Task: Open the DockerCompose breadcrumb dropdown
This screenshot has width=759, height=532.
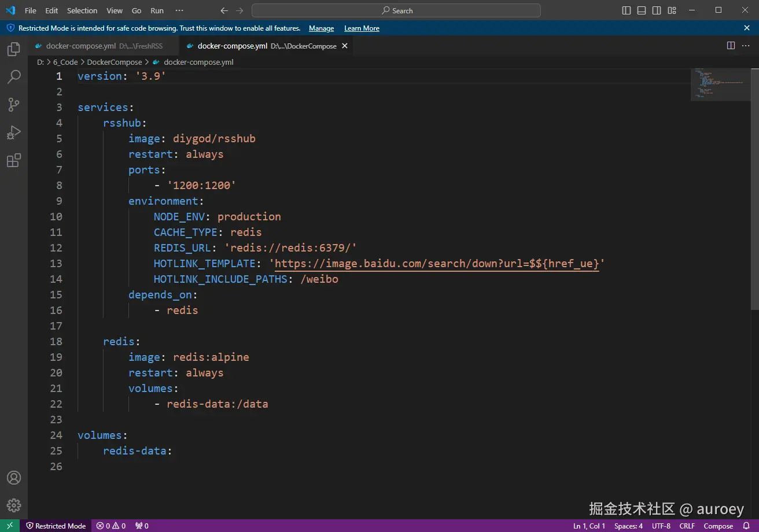Action: tap(115, 62)
